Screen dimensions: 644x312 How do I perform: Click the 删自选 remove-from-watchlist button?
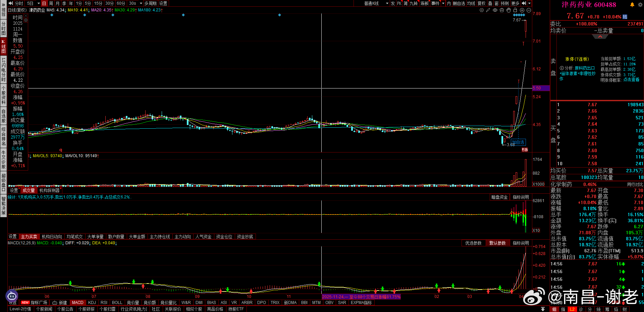[x=459, y=3]
